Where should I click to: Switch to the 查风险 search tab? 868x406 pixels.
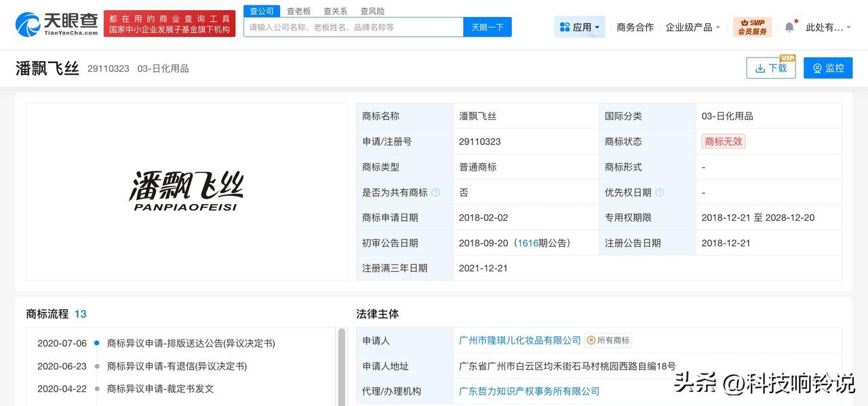(372, 11)
